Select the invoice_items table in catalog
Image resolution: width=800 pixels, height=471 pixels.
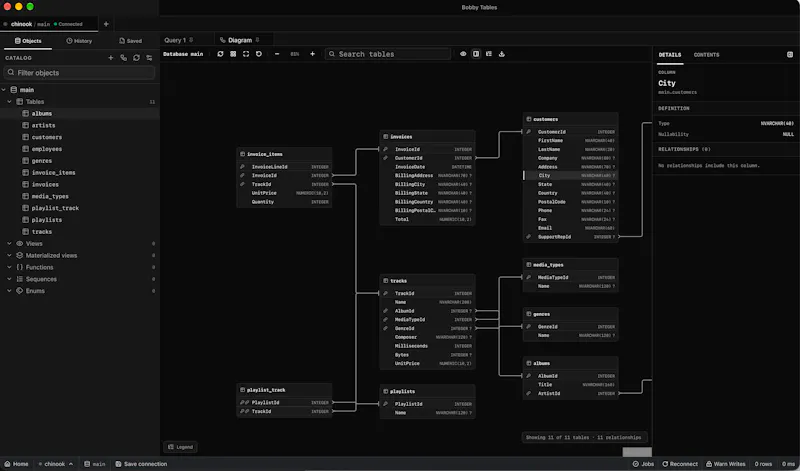point(80,172)
